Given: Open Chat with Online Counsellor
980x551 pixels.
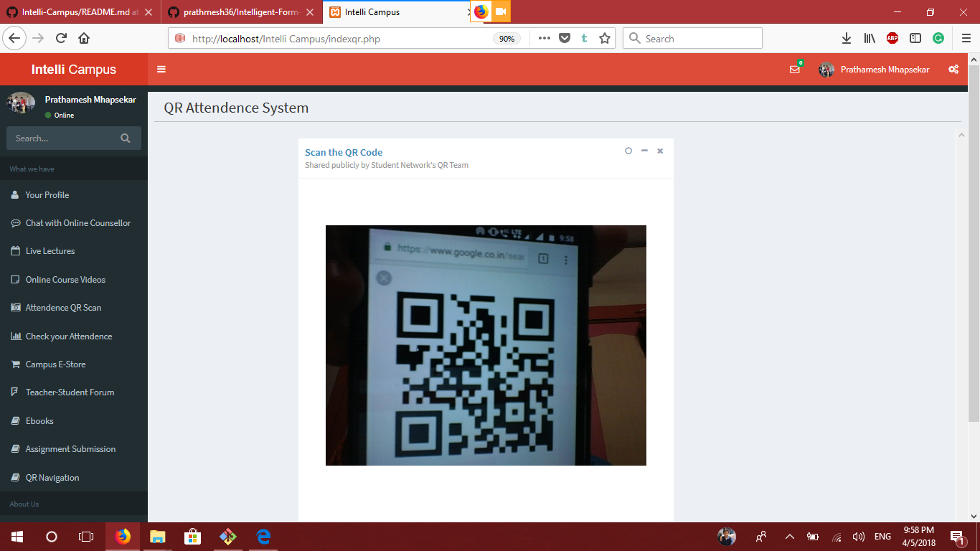Looking at the screenshot, I should (x=74, y=223).
